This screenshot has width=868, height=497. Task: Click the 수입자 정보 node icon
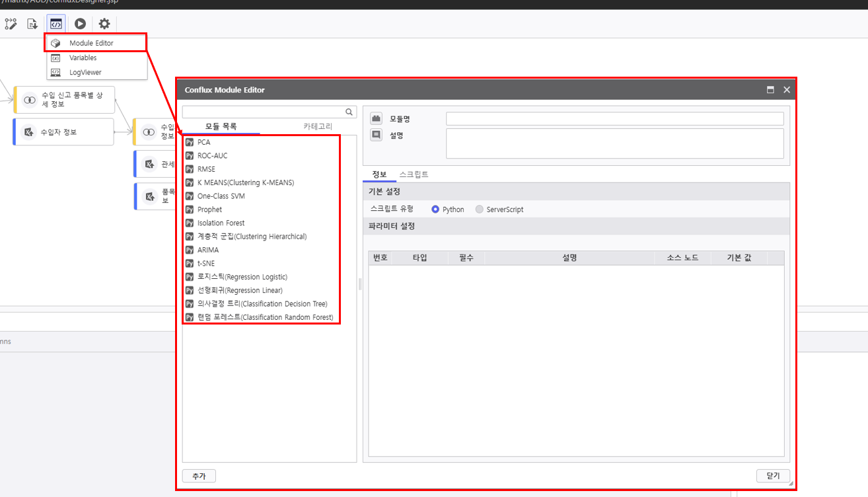click(29, 132)
